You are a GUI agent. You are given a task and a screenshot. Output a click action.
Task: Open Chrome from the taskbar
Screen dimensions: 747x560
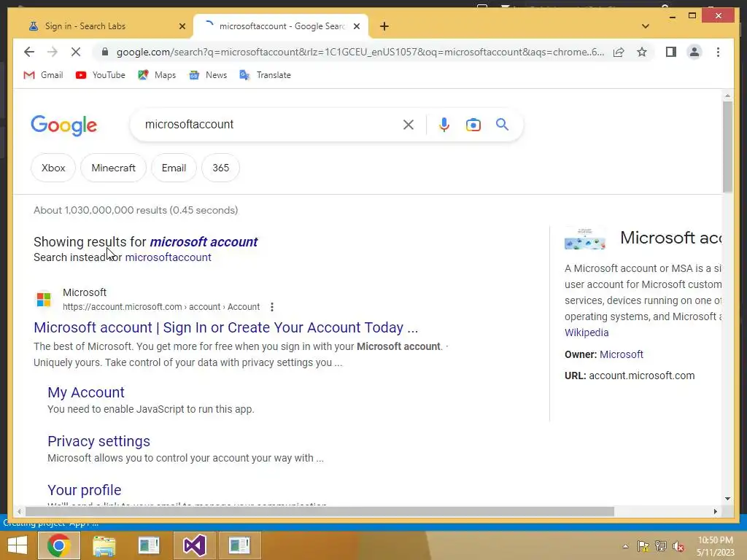pyautogui.click(x=59, y=545)
